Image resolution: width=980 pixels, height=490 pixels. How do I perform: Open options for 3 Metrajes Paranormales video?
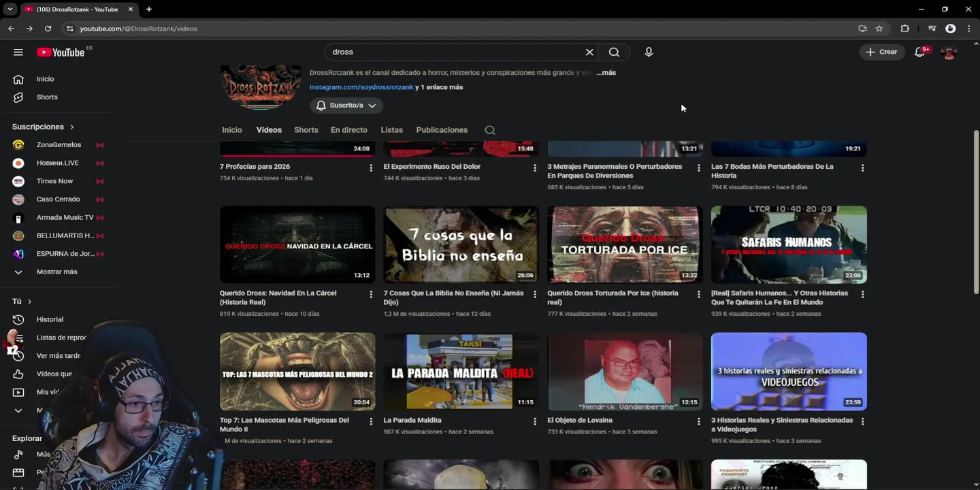pyautogui.click(x=699, y=167)
